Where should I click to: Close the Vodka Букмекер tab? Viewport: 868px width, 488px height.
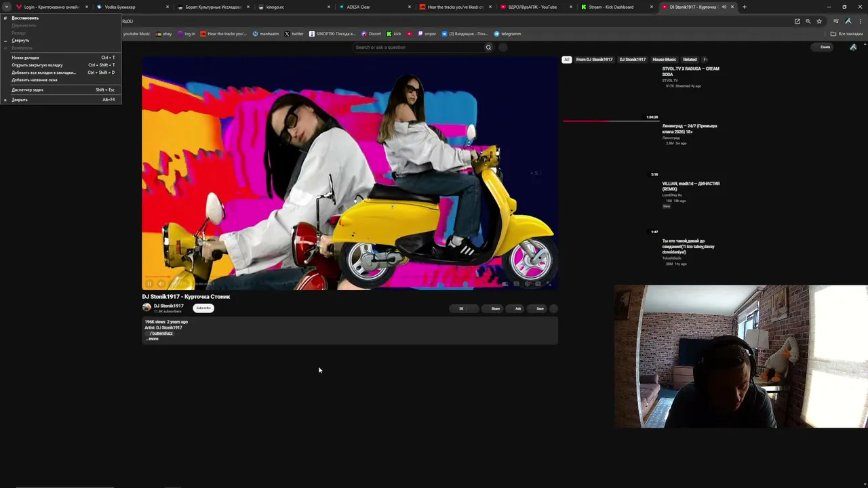(167, 7)
